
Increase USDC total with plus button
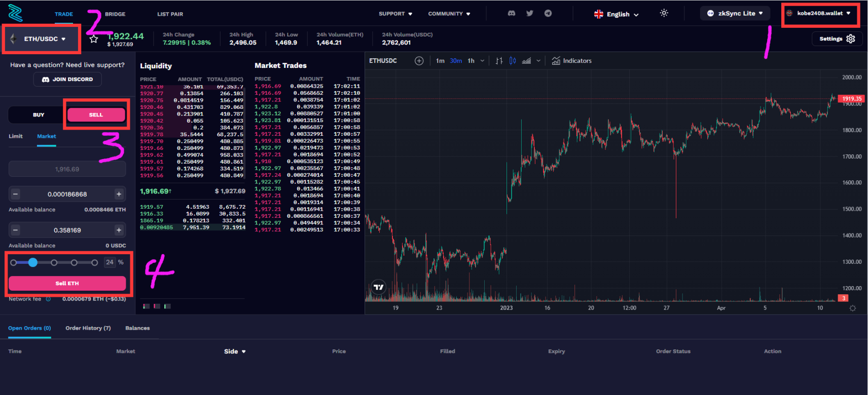click(119, 230)
